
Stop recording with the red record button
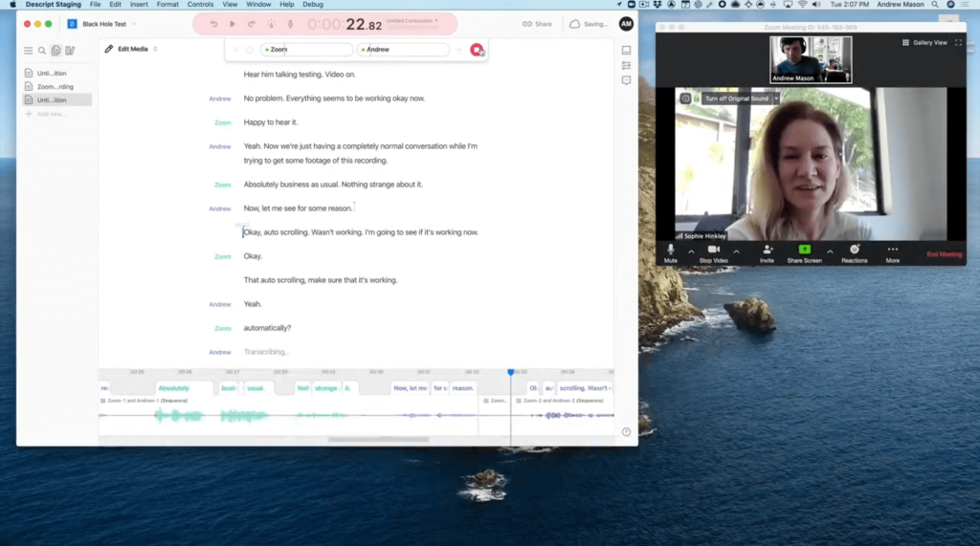pos(476,50)
